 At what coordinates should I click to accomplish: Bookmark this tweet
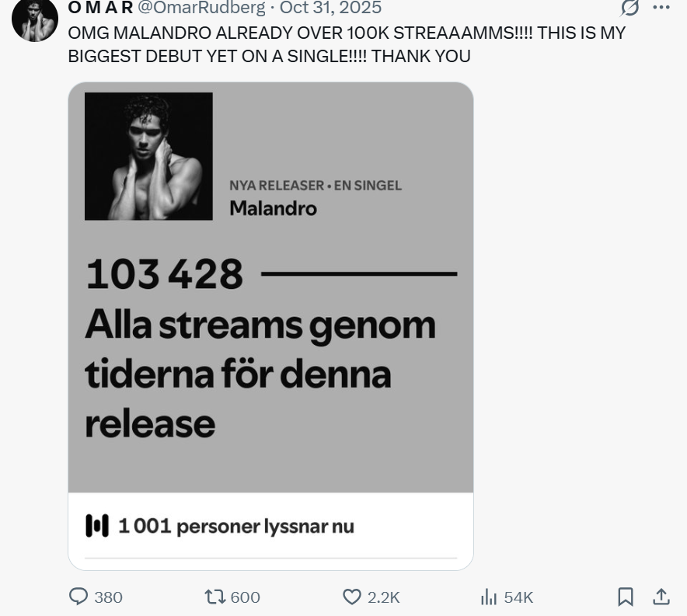click(625, 597)
